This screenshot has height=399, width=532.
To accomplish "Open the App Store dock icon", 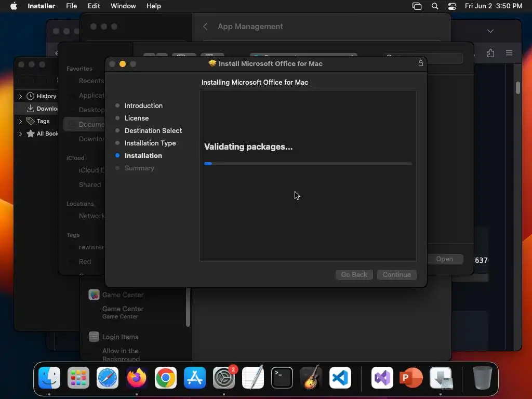I will coord(195,377).
